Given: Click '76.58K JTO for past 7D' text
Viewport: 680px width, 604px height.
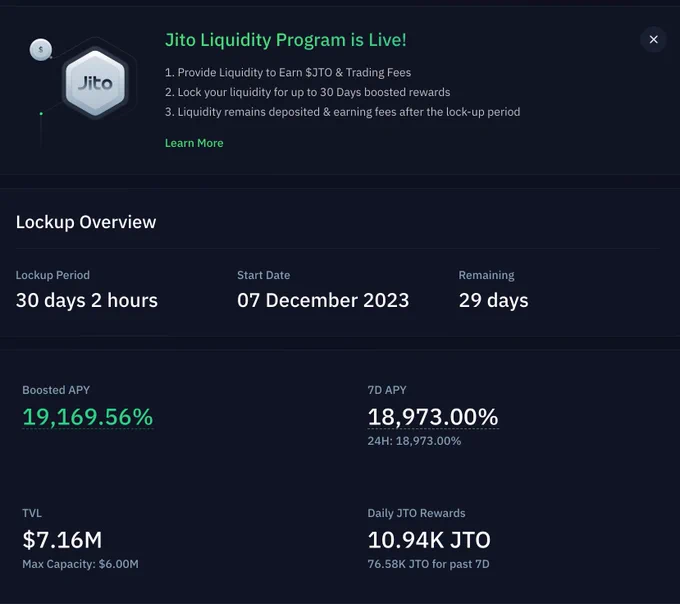Looking at the screenshot, I should click(x=428, y=564).
